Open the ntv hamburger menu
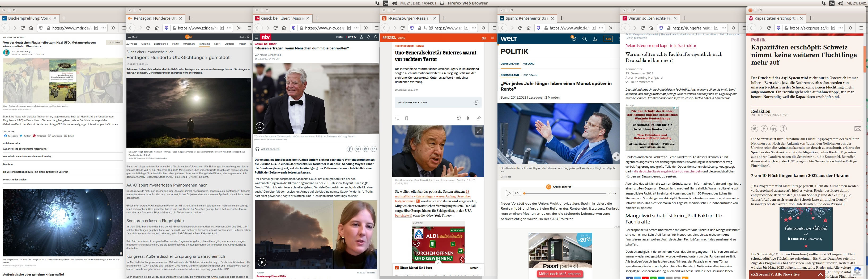This screenshot has width=868, height=279. [257, 37]
